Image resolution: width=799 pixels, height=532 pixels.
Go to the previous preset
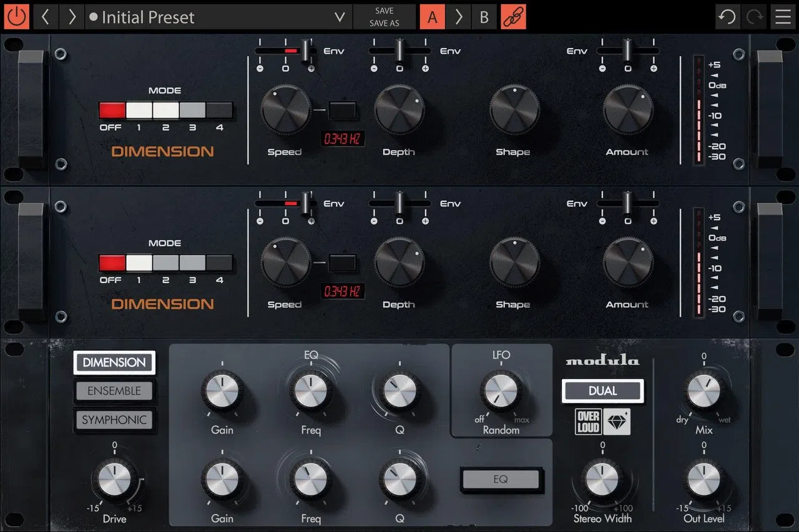pos(45,17)
